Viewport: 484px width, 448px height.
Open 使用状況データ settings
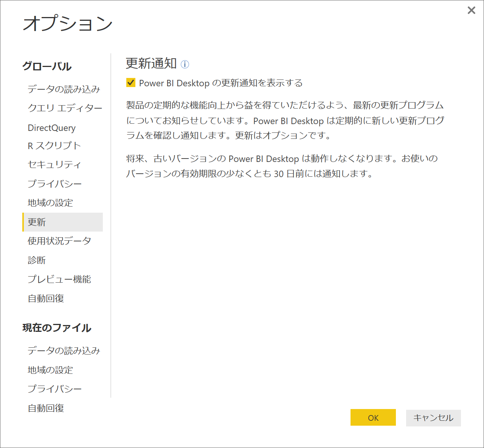(x=59, y=241)
